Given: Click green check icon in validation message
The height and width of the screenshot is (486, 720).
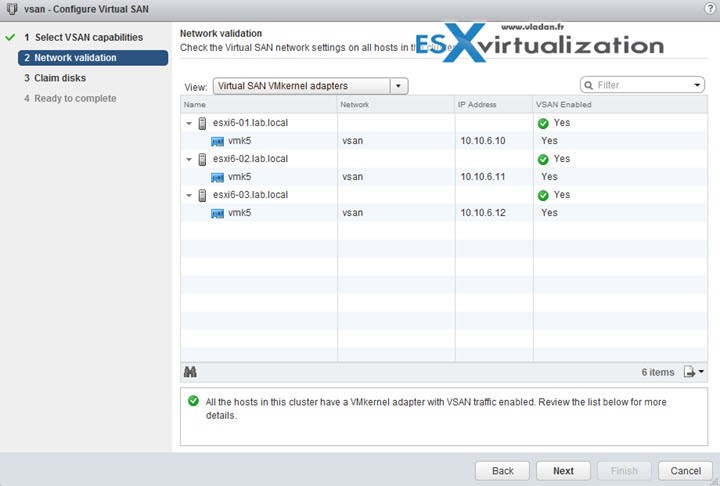Looking at the screenshot, I should point(193,401).
